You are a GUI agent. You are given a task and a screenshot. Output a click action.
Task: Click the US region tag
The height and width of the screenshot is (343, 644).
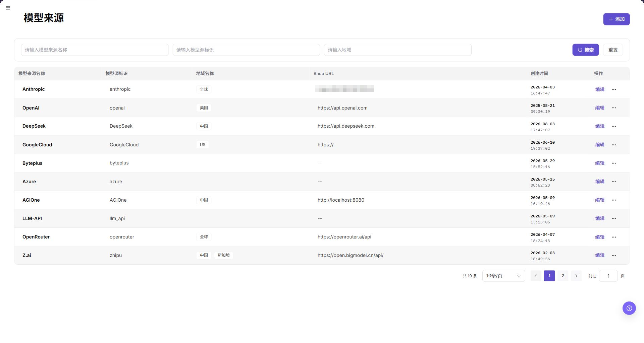pyautogui.click(x=203, y=145)
